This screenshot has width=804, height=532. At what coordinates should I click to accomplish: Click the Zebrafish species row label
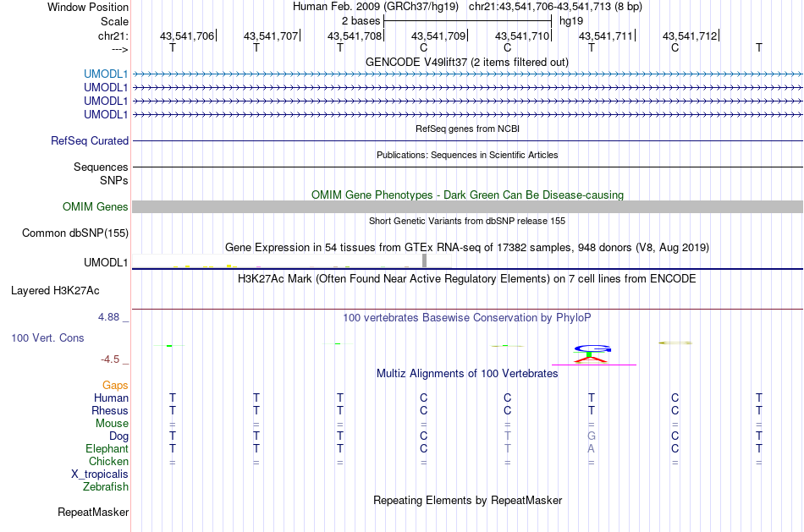point(106,487)
